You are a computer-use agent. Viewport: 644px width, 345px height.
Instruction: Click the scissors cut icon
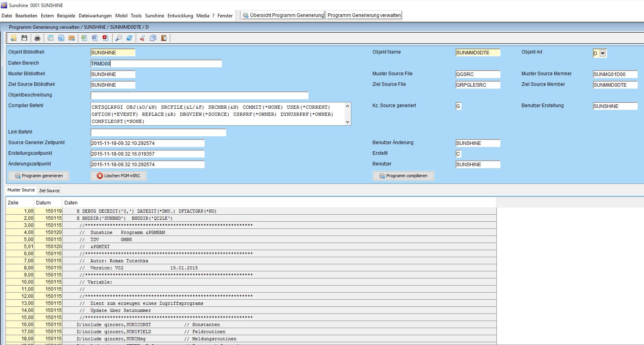[142, 38]
